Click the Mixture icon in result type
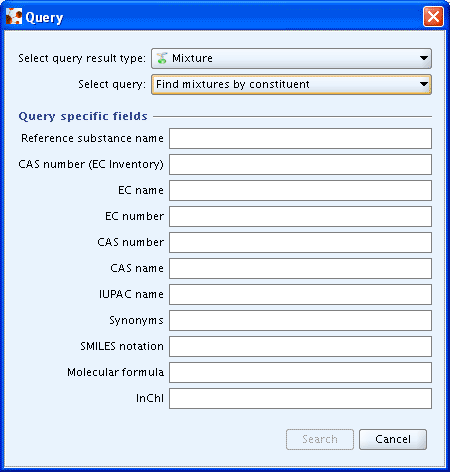The width and height of the screenshot is (450, 472). pyautogui.click(x=162, y=58)
